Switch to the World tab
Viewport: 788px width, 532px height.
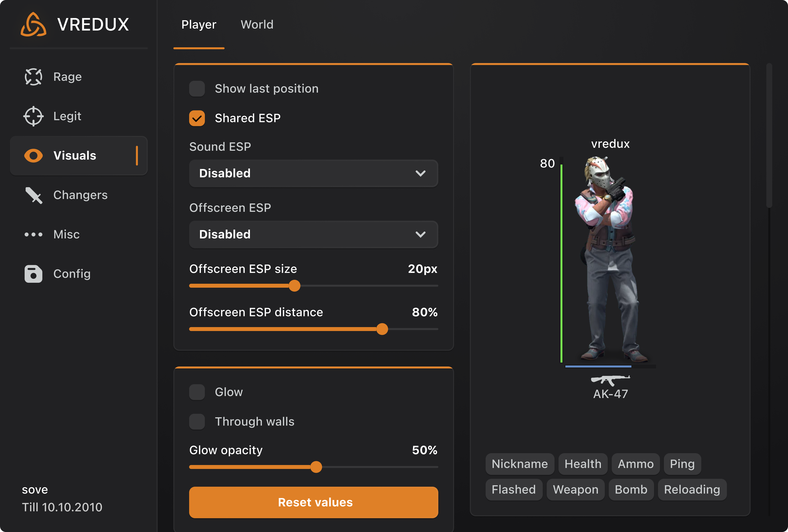(x=257, y=24)
